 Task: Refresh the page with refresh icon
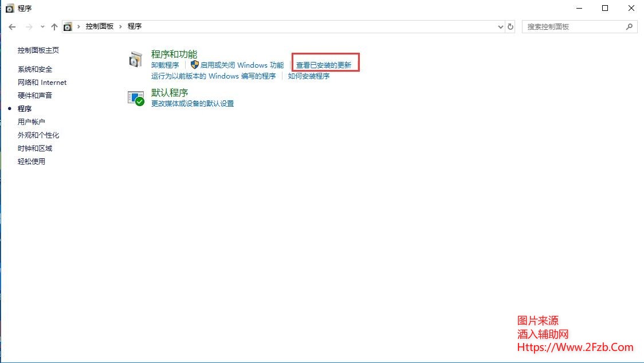pos(511,27)
